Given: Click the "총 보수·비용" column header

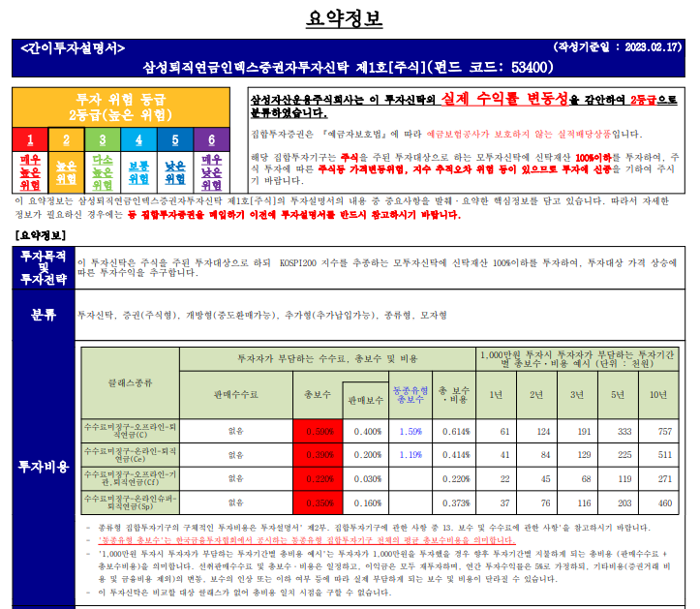Looking at the screenshot, I should click(454, 395).
